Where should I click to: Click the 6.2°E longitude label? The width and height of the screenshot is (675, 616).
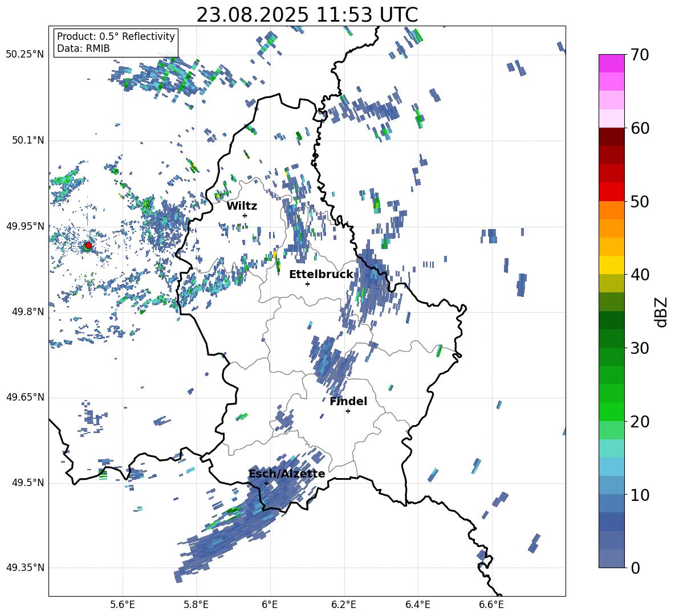click(344, 605)
